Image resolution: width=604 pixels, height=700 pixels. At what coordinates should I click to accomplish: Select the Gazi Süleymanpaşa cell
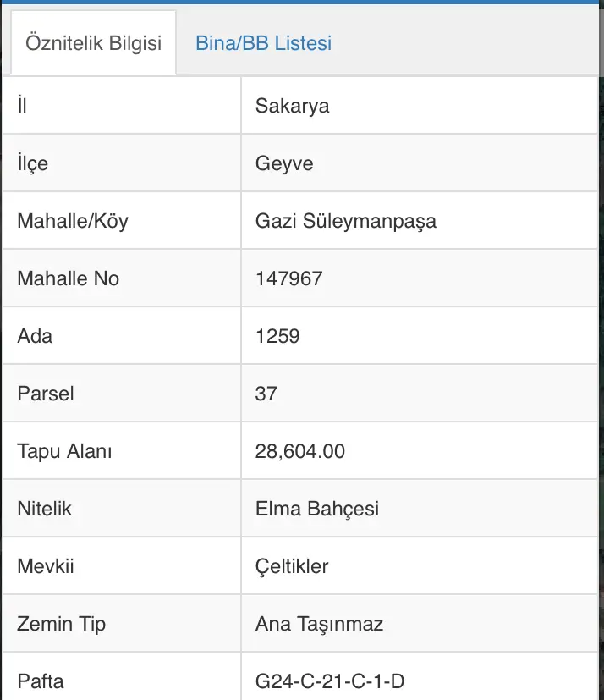[420, 221]
